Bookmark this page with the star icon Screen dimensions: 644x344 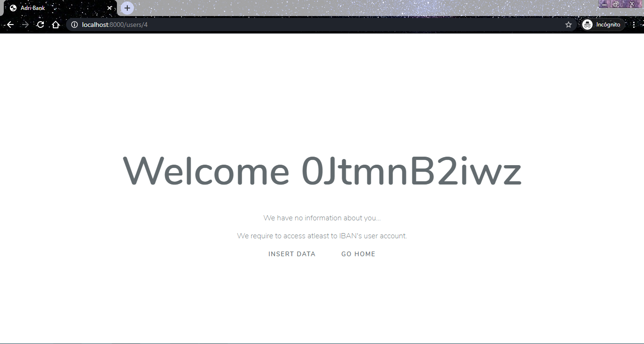coord(569,25)
